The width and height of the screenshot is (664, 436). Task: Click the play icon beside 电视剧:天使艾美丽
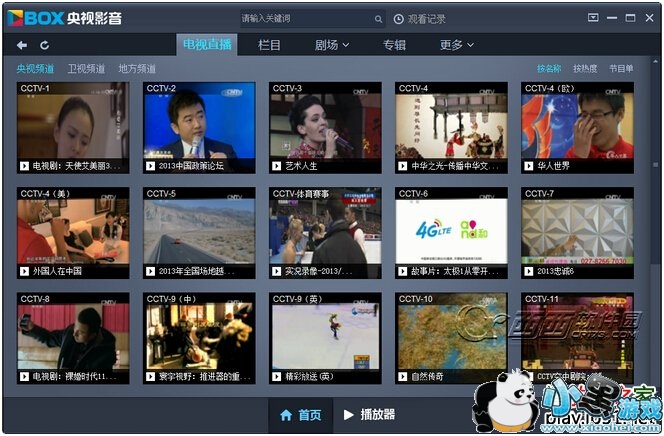pyautogui.click(x=25, y=166)
